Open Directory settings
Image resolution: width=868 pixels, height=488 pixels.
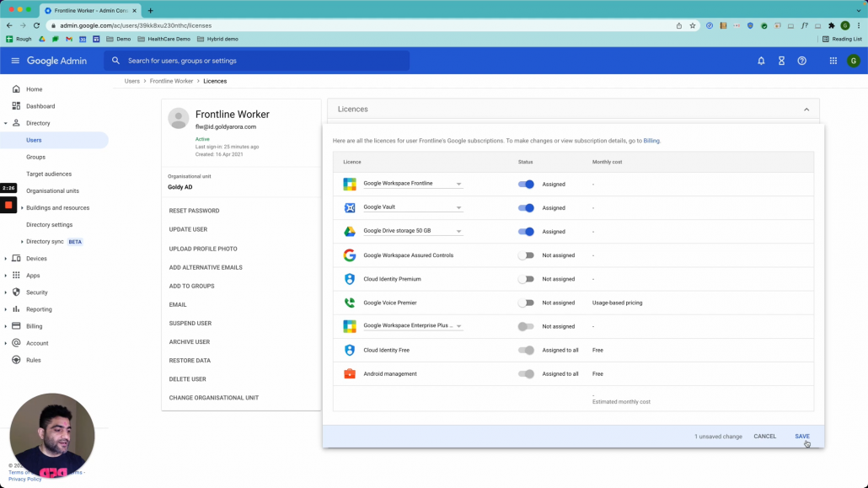pyautogui.click(x=49, y=225)
